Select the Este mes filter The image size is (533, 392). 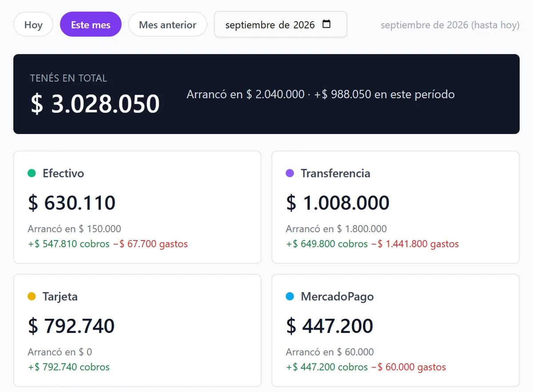pyautogui.click(x=91, y=24)
